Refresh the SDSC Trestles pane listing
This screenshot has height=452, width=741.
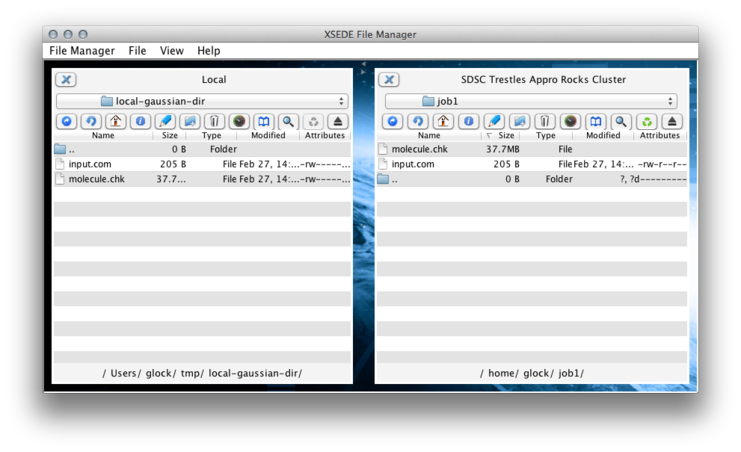(418, 122)
